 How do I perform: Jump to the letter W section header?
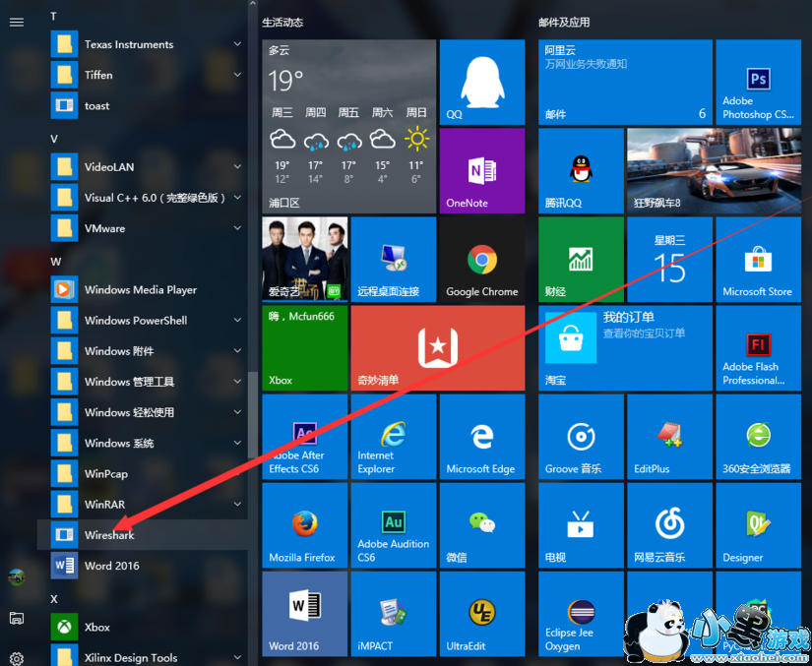(55, 262)
